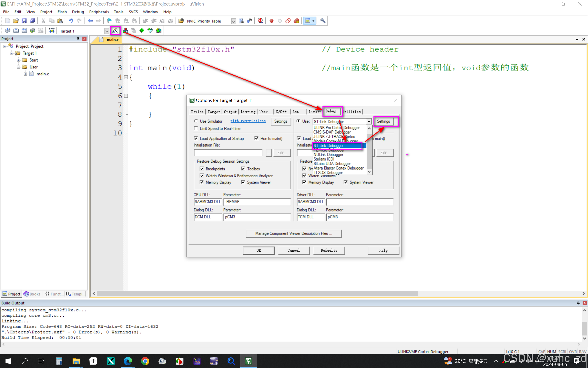Click the Save All icon

point(32,21)
